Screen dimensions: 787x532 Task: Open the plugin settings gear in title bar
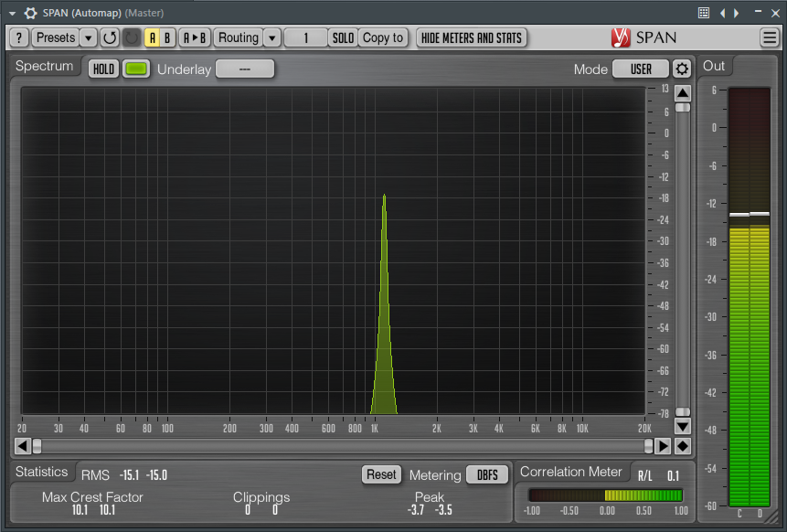[x=30, y=13]
